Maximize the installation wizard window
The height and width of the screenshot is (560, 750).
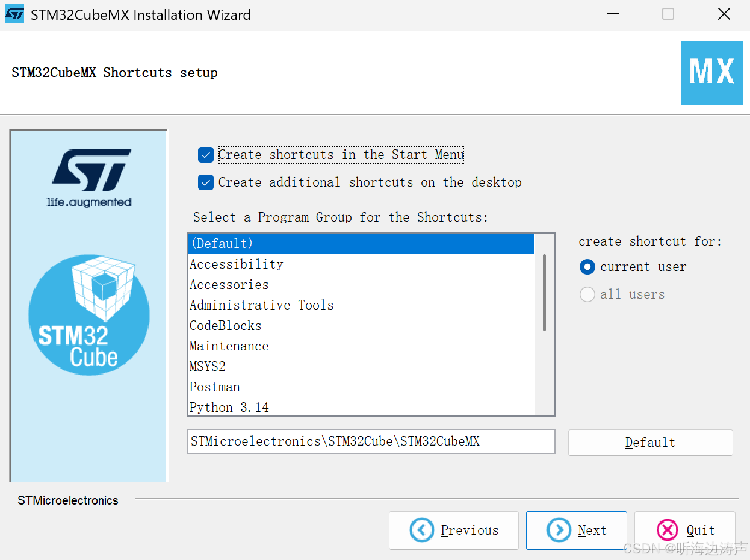point(668,14)
